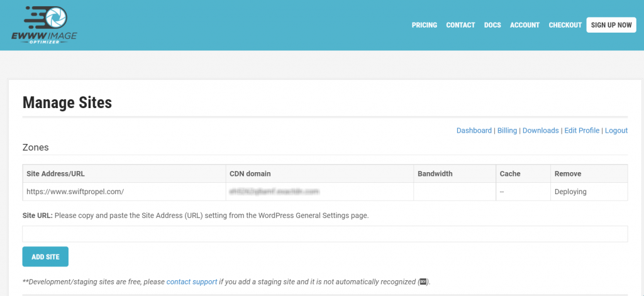This screenshot has height=296, width=644.
Task: Click the EWWW Image Optimizer logo
Action: (44, 26)
